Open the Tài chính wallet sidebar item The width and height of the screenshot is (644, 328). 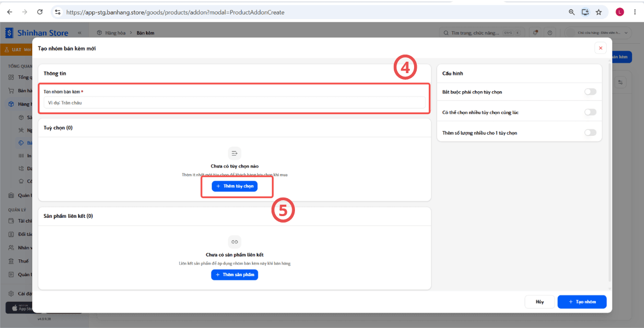20,221
